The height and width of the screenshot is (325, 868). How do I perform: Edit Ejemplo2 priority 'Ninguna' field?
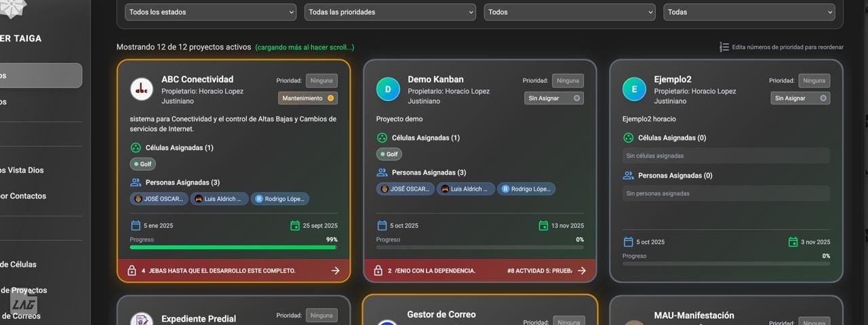click(814, 81)
